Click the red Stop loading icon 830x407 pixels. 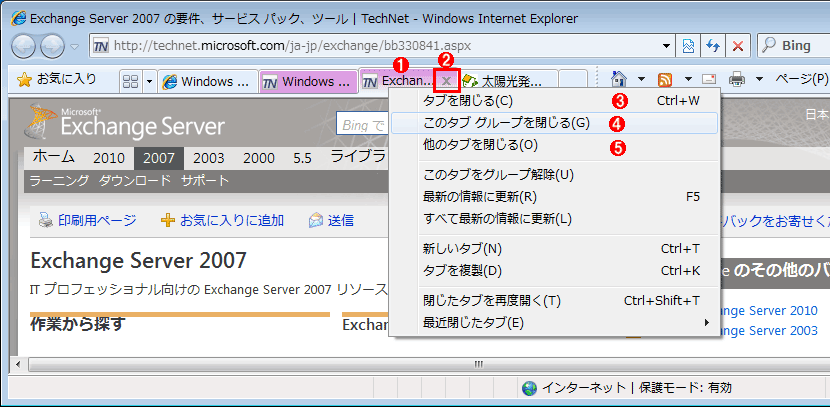click(x=737, y=46)
